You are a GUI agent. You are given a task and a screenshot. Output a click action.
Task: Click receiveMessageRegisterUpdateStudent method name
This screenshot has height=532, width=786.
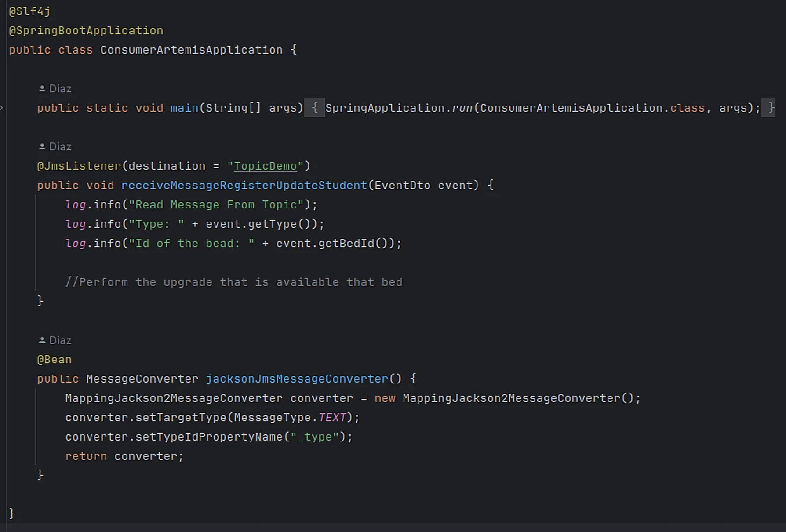(x=244, y=186)
